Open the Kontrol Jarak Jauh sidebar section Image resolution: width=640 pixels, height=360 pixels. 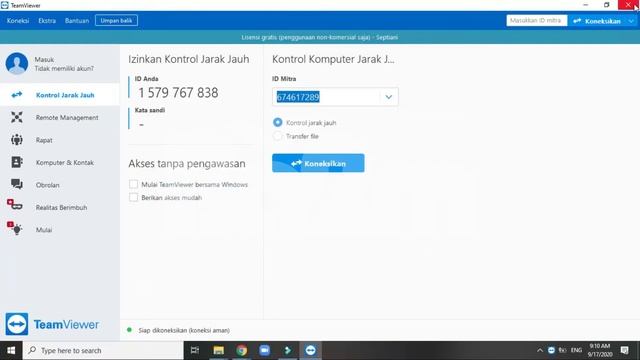point(60,95)
